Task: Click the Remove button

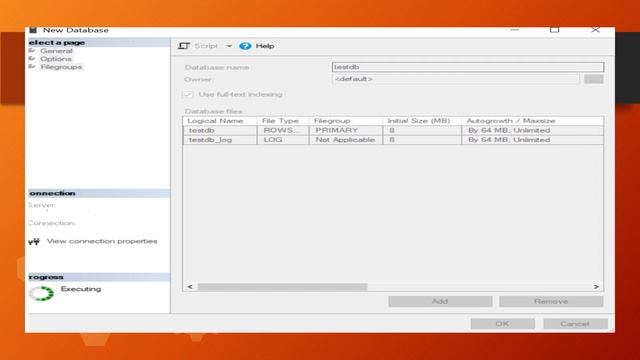Action: tap(551, 302)
